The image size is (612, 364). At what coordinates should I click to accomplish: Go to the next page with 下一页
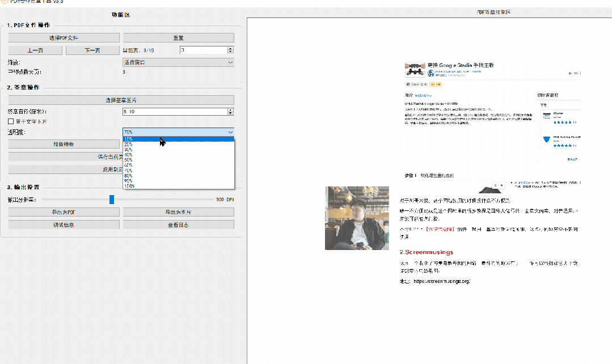[x=92, y=50]
